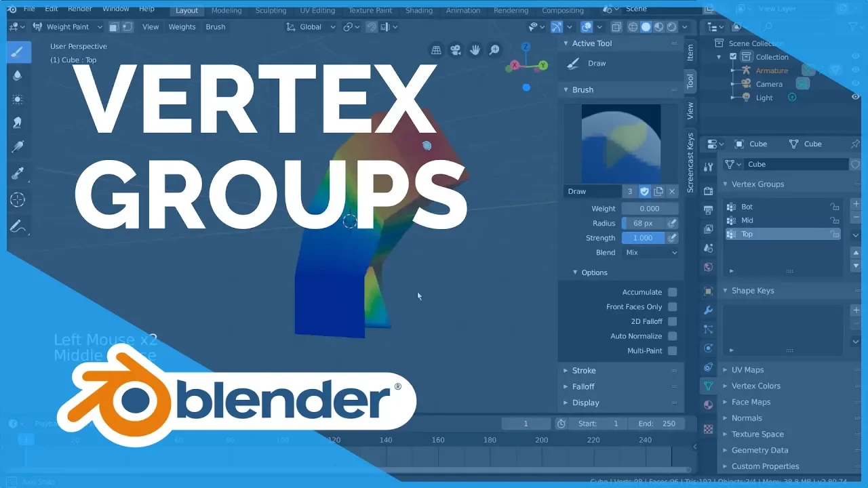Open the Render properties tab icon
Screen dimensions: 868x488
pos(708,191)
